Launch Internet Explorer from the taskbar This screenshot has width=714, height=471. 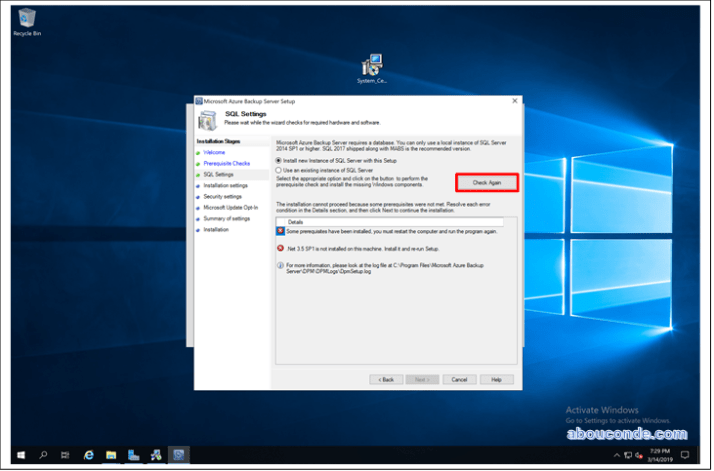88,454
